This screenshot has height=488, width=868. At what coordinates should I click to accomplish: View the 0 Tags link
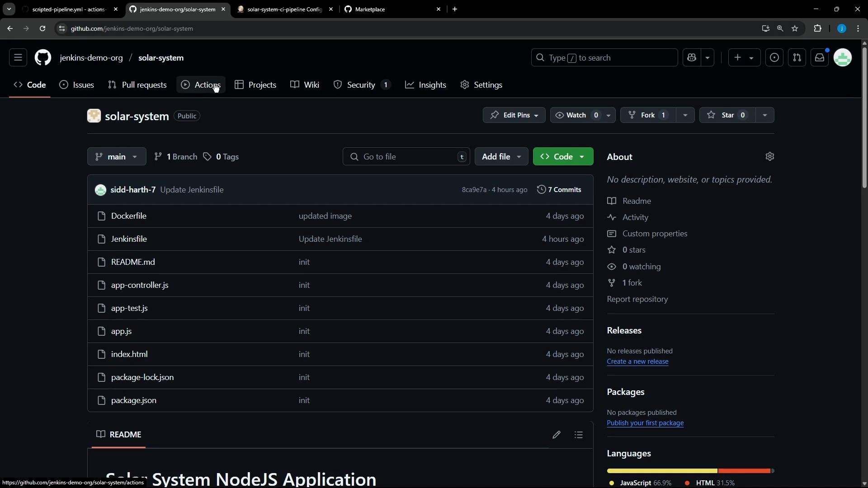pos(221,157)
